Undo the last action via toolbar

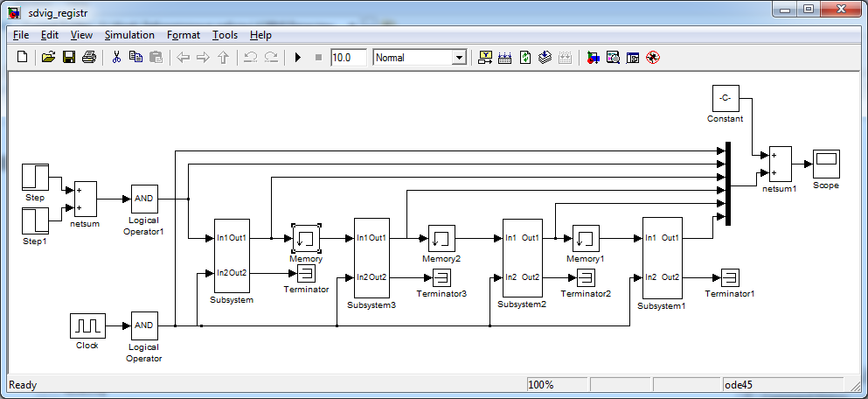(250, 57)
